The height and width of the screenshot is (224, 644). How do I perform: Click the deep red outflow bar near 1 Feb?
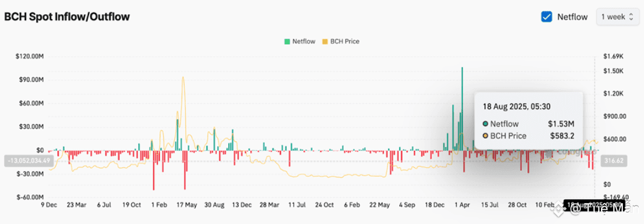point(153,170)
